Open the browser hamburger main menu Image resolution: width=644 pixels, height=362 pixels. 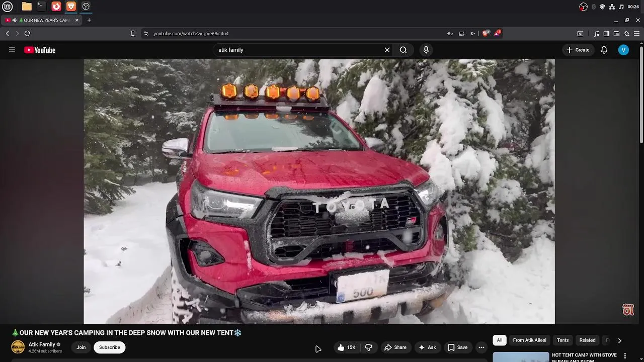click(636, 33)
